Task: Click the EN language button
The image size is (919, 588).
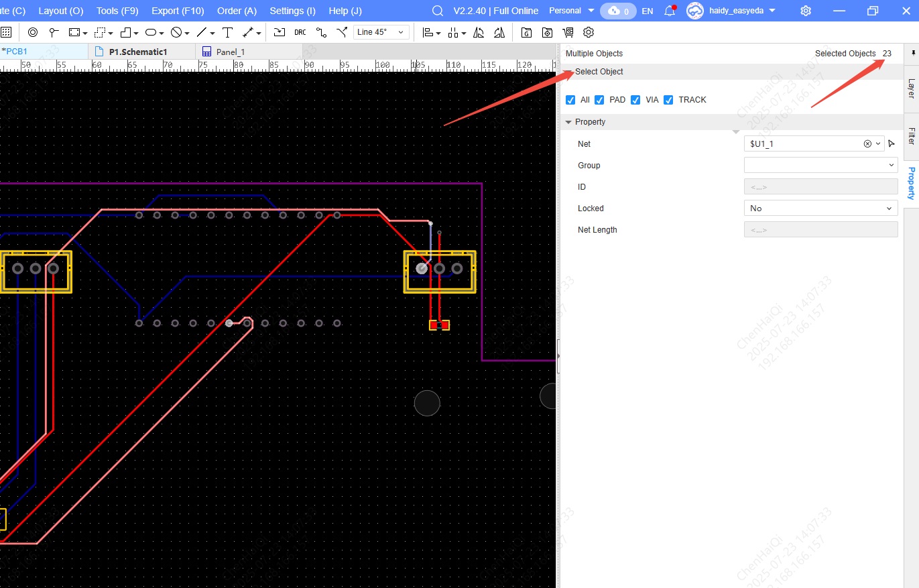Action: click(x=648, y=11)
